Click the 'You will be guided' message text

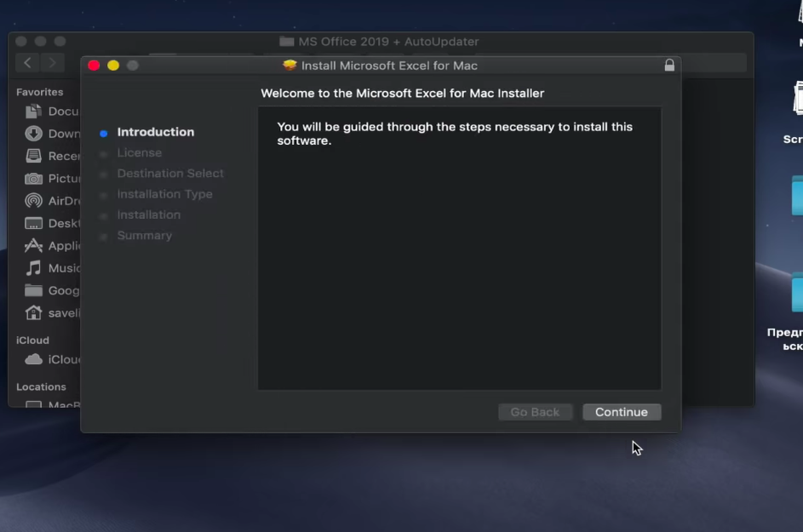click(455, 134)
